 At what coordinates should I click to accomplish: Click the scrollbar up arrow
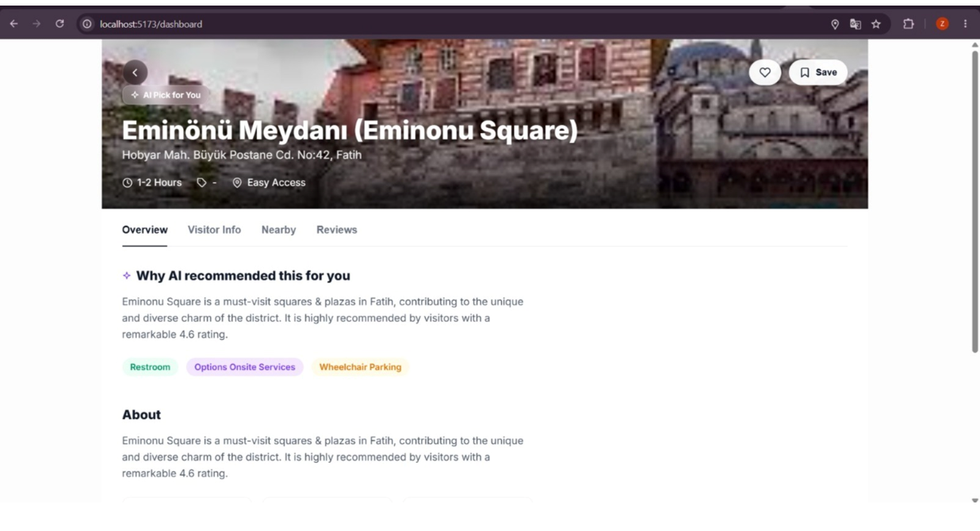[975, 44]
